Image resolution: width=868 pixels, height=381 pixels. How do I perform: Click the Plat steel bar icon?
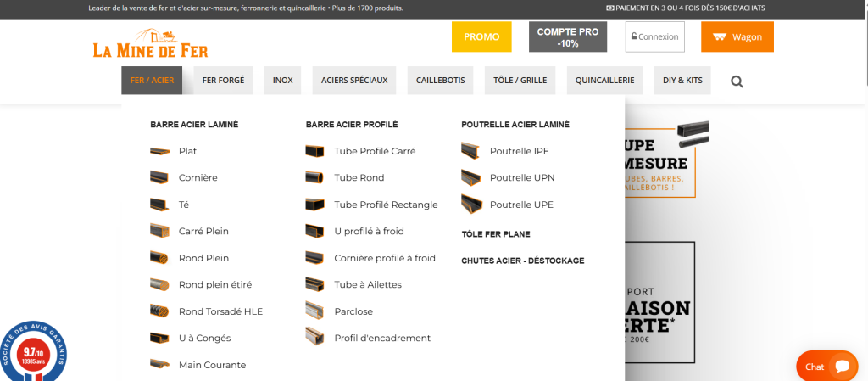click(159, 151)
